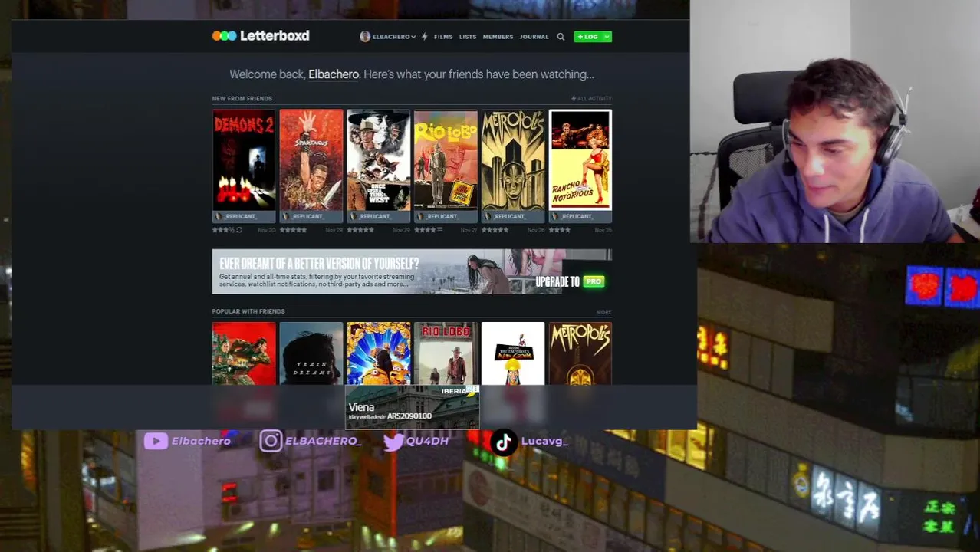
Task: Expand the ELBACHERO account dropdown
Action: [393, 37]
